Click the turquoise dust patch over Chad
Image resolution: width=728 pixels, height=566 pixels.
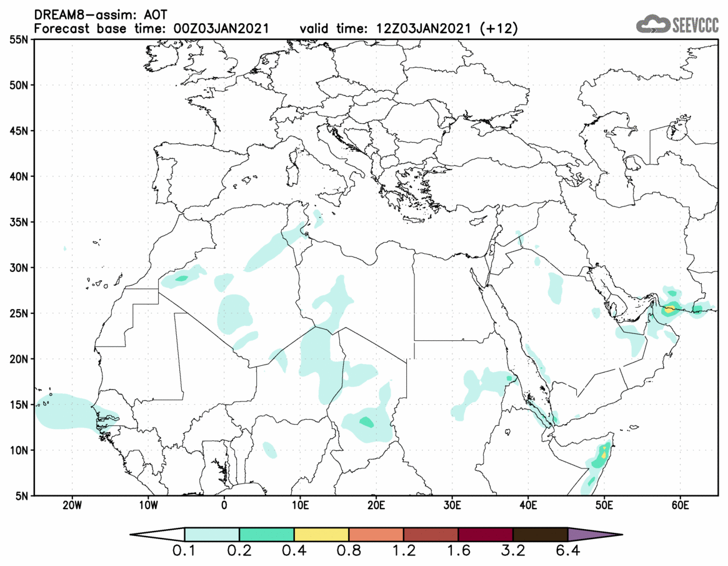pyautogui.click(x=366, y=422)
